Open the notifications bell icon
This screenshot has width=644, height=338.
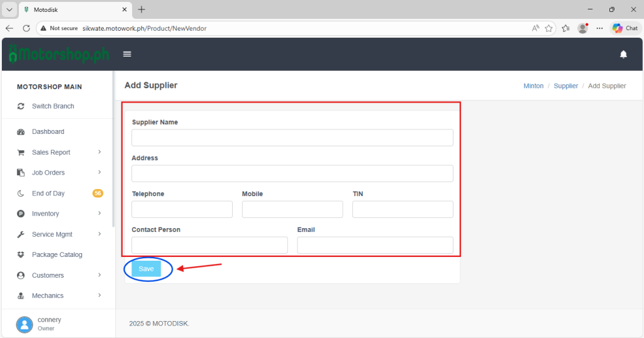tap(623, 55)
